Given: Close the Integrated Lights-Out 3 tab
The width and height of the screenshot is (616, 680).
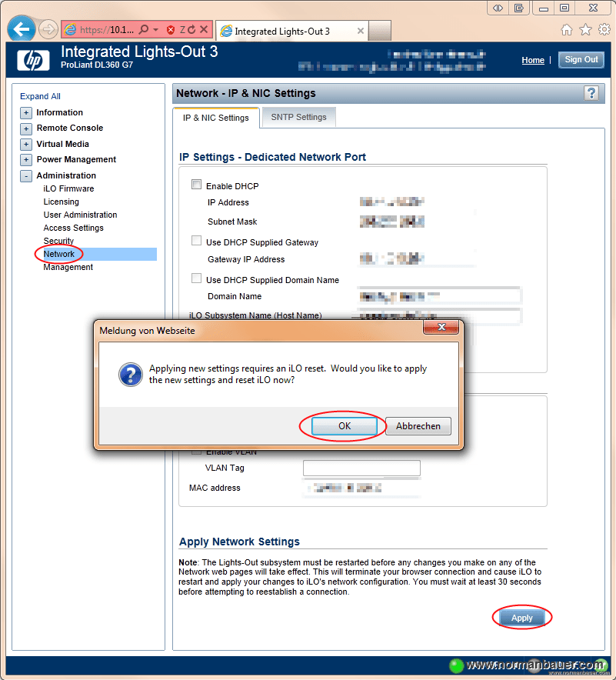Looking at the screenshot, I should (x=360, y=31).
